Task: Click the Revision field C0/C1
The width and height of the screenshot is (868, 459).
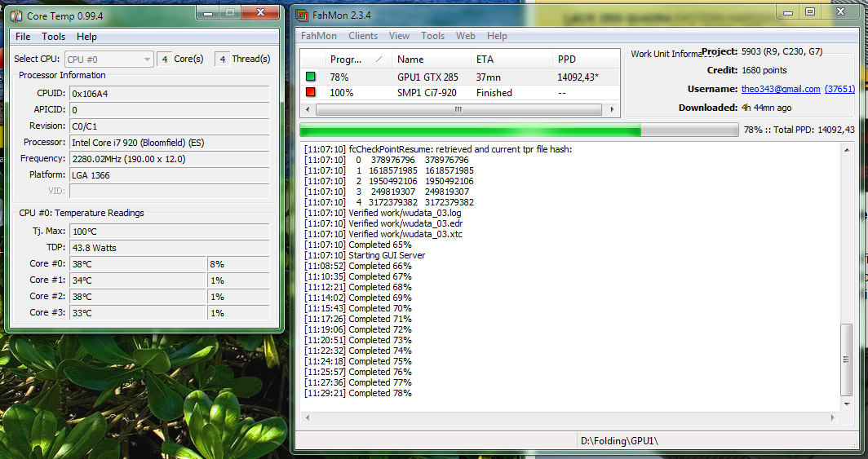Action: point(170,126)
